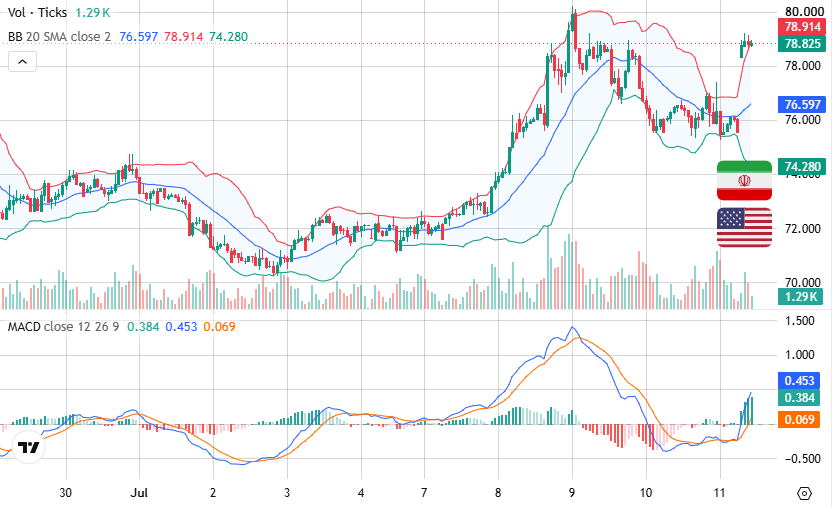Click the 1.29K volume axis label

click(800, 296)
